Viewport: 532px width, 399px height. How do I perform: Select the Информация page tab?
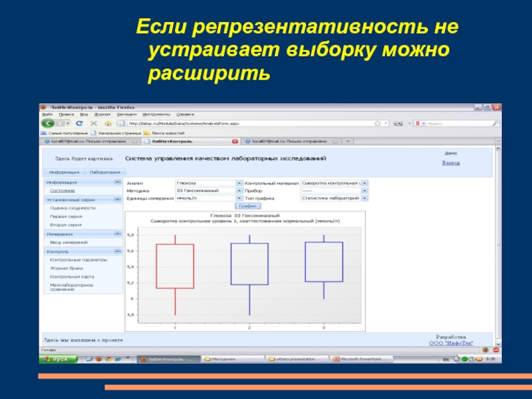pos(64,172)
